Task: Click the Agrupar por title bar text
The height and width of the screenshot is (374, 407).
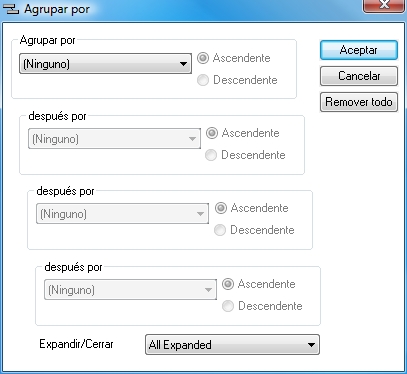Action: pyautogui.click(x=57, y=9)
